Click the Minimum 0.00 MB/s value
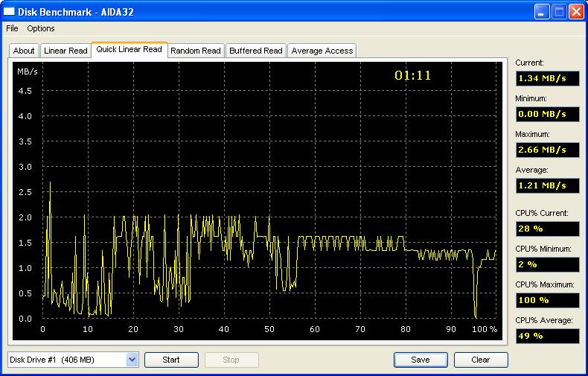Viewport: 588px width, 376px height. click(548, 114)
